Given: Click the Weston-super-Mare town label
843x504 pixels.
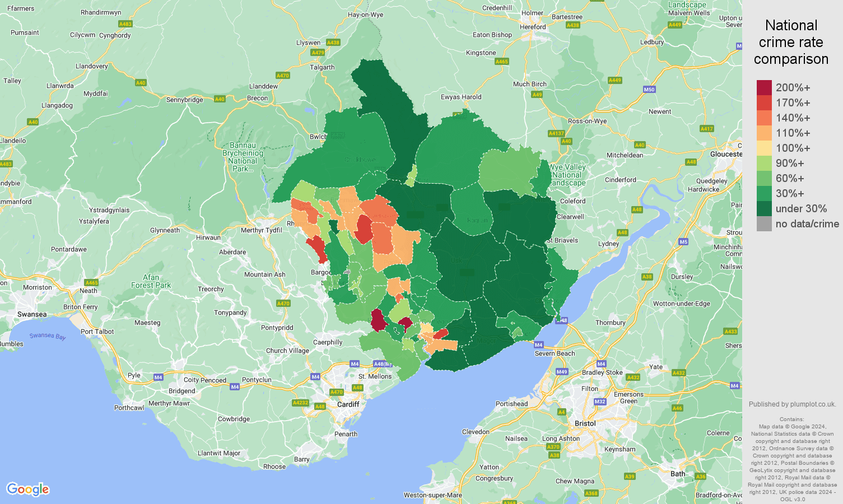Looking at the screenshot, I should (433, 495).
